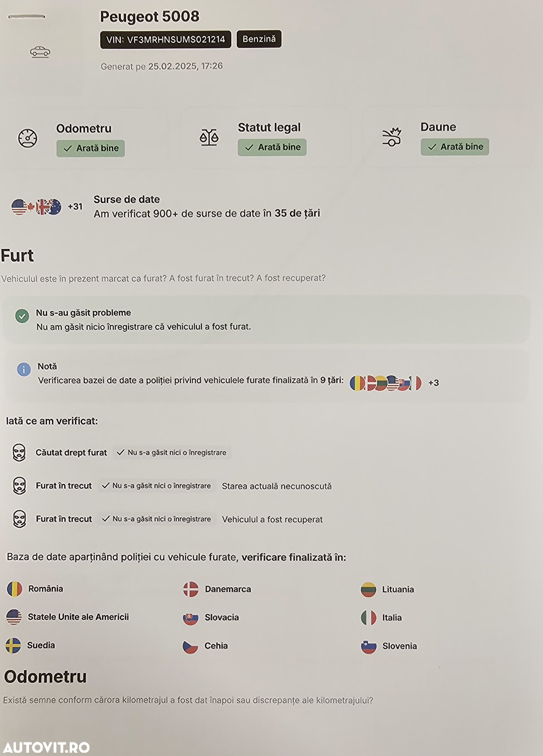This screenshot has height=756, width=543.
Task: Expand the '+3' additional police countries indicator
Action: (433, 383)
